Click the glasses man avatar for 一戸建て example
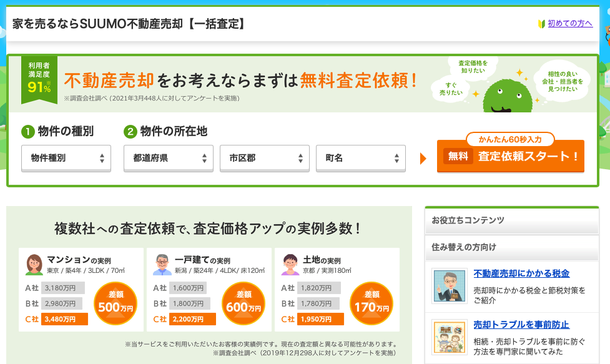The width and height of the screenshot is (610, 364). [162, 265]
